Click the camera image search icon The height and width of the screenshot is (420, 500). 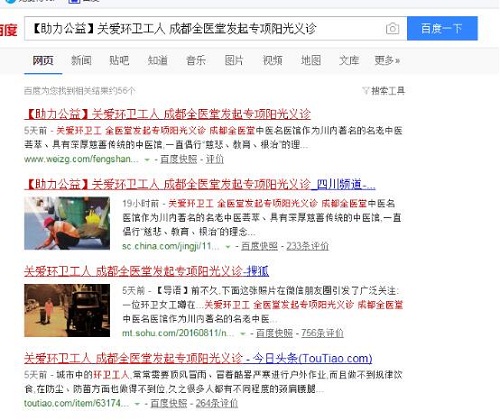pyautogui.click(x=392, y=29)
